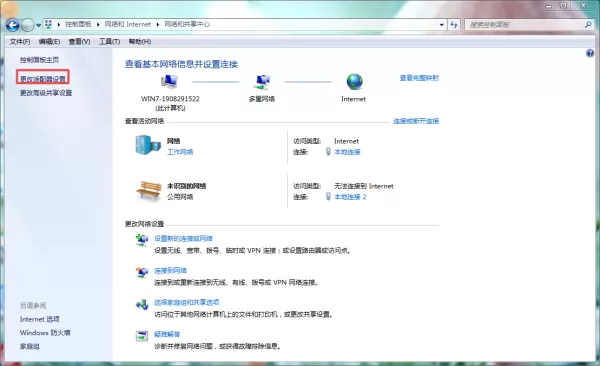The height and width of the screenshot is (366, 600).
Task: Click the 多重网络 network icon
Action: coord(262,82)
